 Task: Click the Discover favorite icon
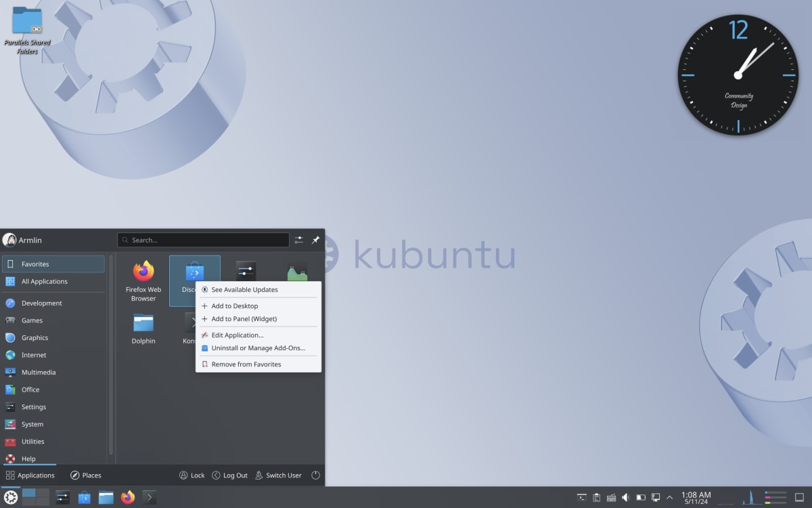(195, 272)
